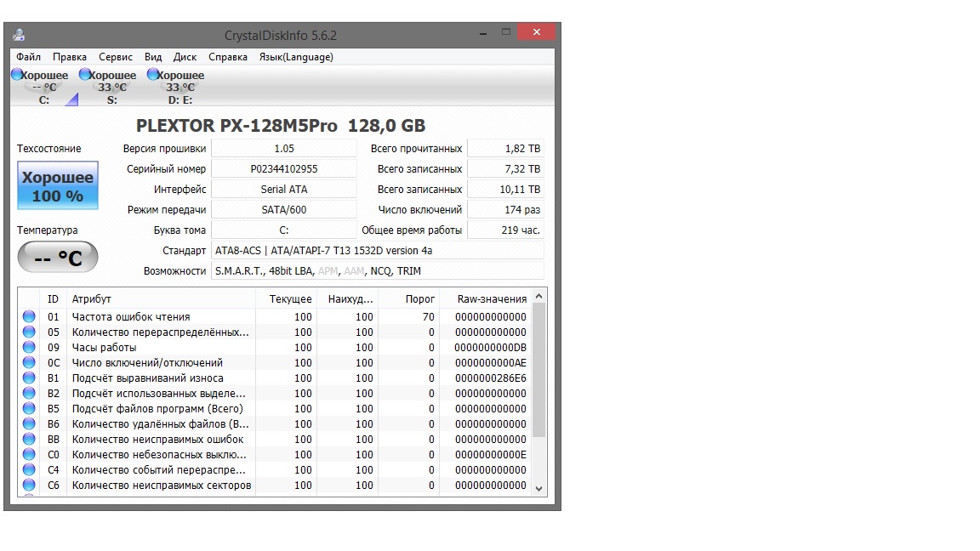Click the temperature -- °C button

58,258
